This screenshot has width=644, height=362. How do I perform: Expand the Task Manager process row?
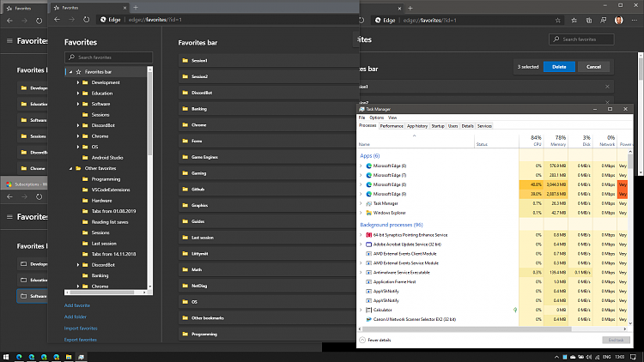pos(361,203)
